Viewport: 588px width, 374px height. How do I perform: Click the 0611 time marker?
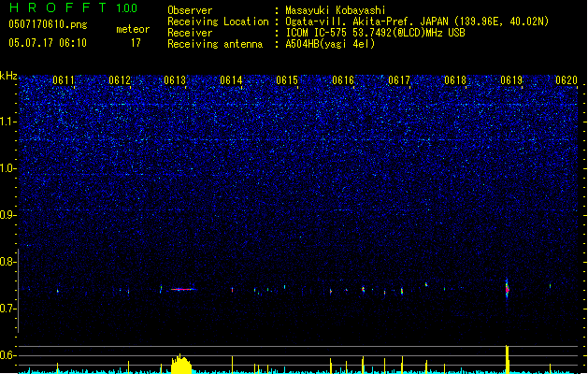(x=64, y=80)
